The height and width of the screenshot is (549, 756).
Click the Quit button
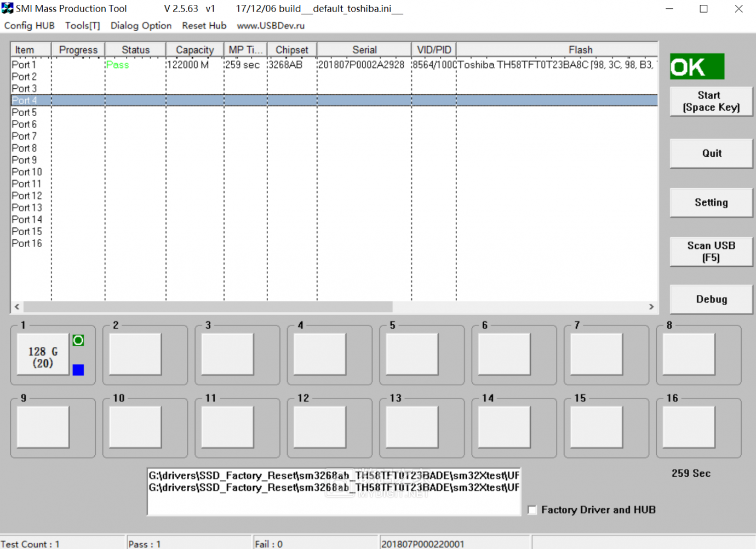[711, 153]
